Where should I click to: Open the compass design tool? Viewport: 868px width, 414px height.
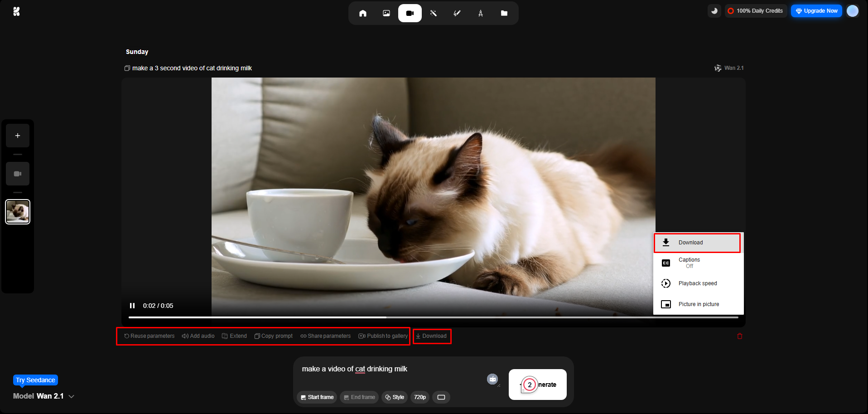pyautogui.click(x=481, y=13)
